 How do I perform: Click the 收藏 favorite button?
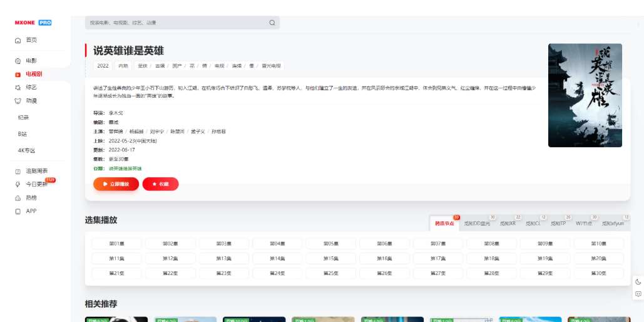[161, 184]
